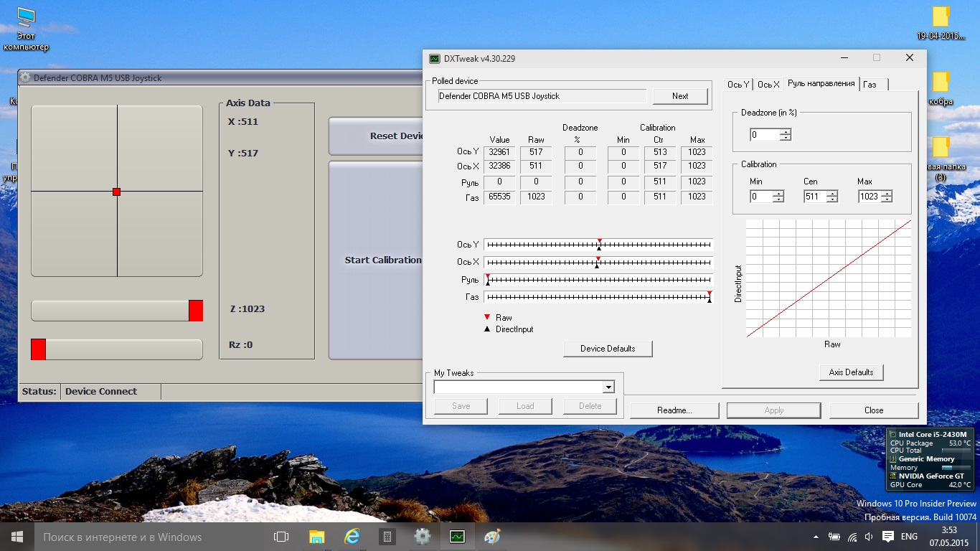The width and height of the screenshot is (980, 551).
Task: Click the Rz axis red slider thumb
Action: pos(38,349)
